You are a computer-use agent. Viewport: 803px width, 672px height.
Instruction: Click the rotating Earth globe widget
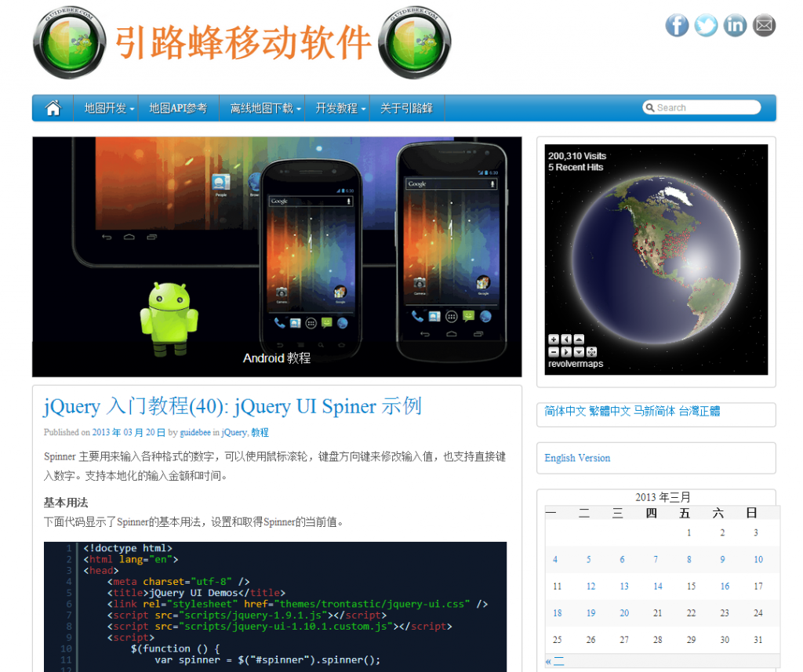point(656,260)
